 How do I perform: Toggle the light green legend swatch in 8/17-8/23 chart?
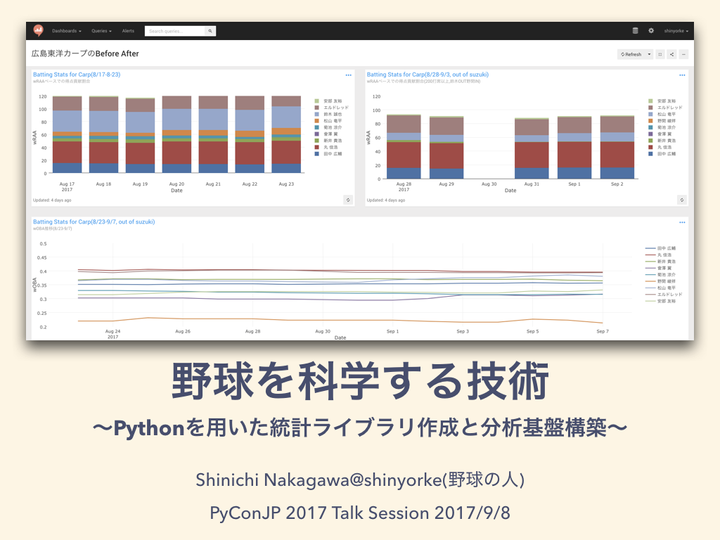pyautogui.click(x=317, y=101)
